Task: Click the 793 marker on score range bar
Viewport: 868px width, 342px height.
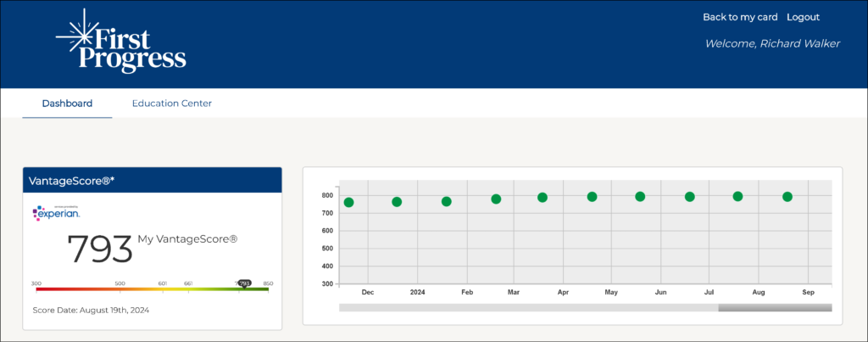Action: tap(244, 283)
